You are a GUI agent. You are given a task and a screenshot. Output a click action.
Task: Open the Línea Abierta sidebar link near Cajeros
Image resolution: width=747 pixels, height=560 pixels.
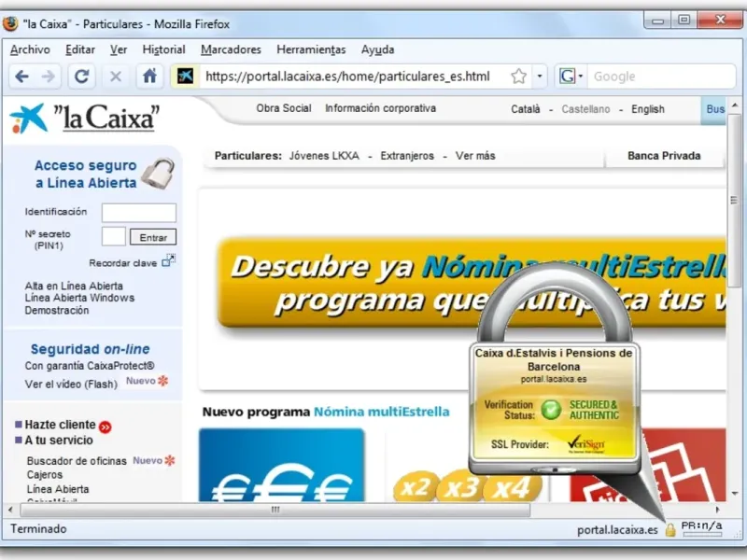pos(58,489)
